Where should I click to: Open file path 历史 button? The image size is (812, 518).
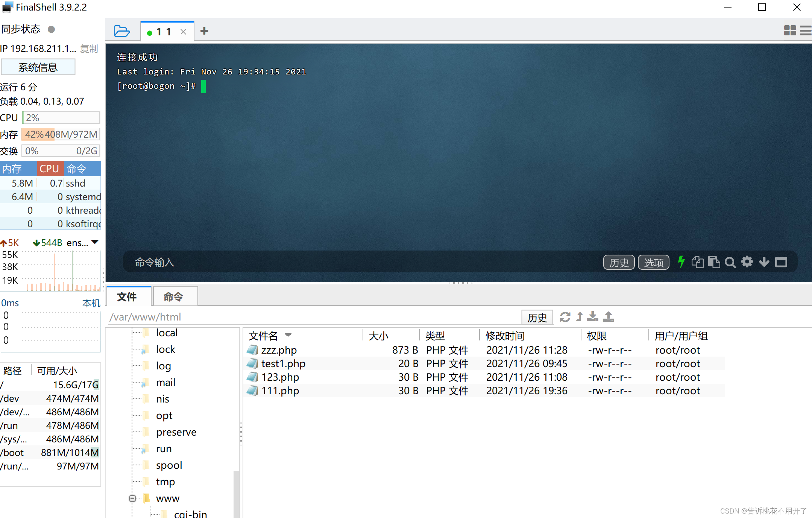coord(537,317)
